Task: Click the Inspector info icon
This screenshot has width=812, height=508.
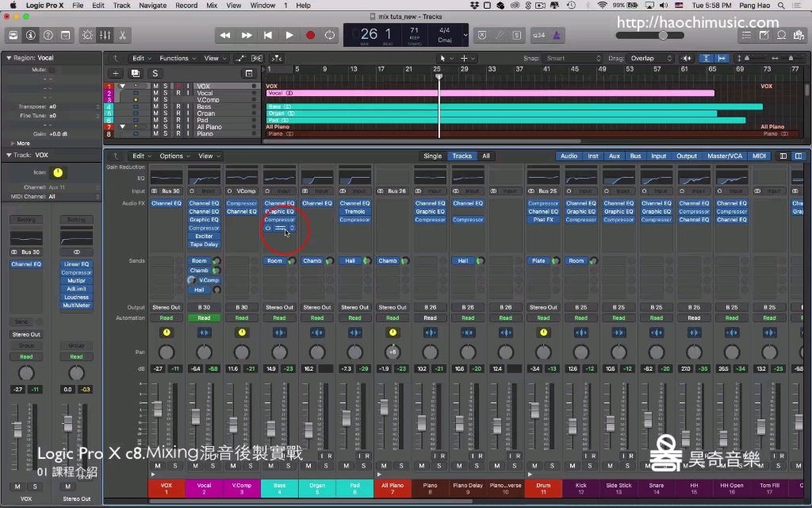Action: [29, 36]
